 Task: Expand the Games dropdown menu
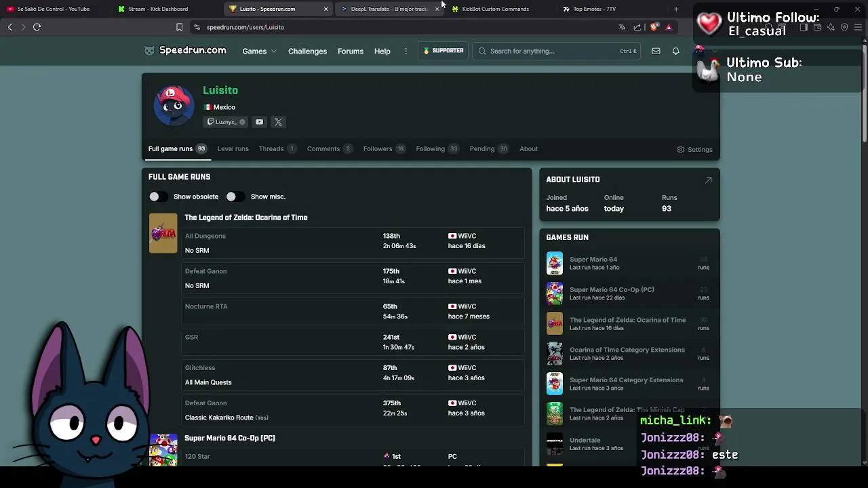259,51
